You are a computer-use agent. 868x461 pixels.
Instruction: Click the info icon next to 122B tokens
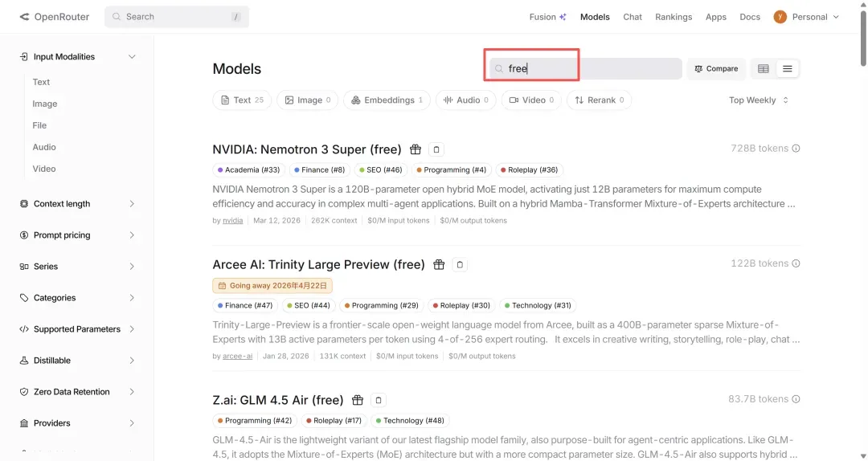click(x=796, y=263)
